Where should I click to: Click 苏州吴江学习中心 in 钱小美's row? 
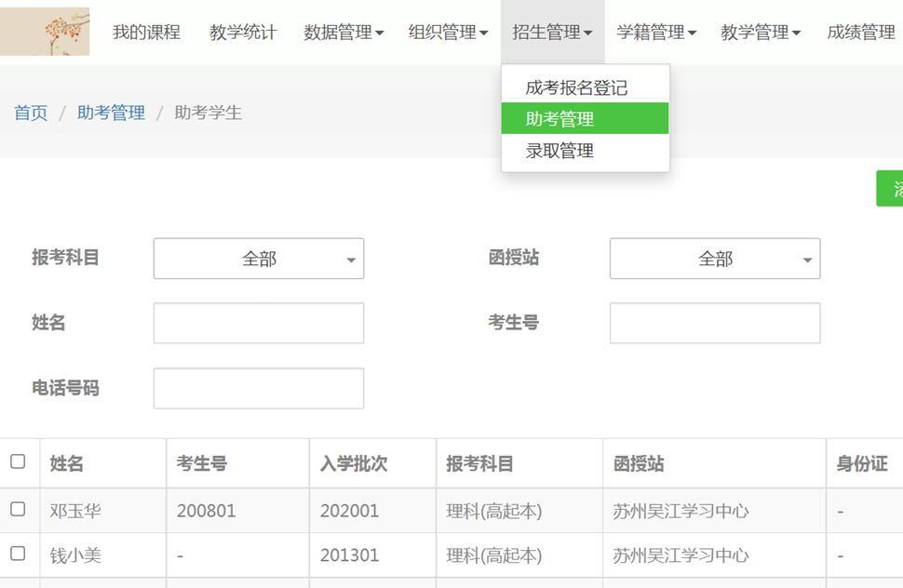[681, 555]
